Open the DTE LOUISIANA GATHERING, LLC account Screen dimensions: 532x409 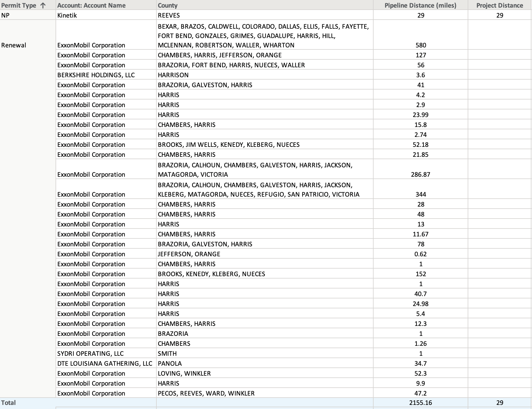click(105, 363)
